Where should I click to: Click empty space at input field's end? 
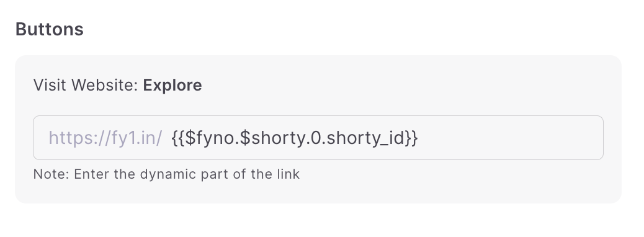509,138
